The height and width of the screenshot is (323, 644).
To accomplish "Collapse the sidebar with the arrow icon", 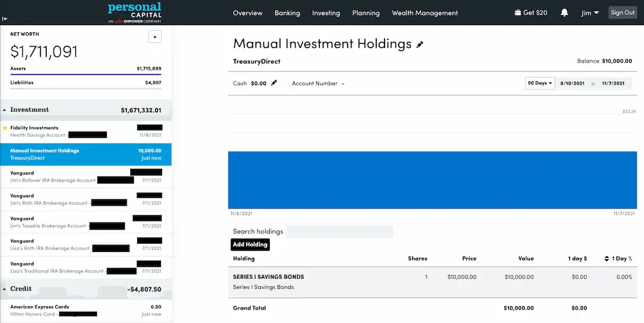I will click(5, 19).
